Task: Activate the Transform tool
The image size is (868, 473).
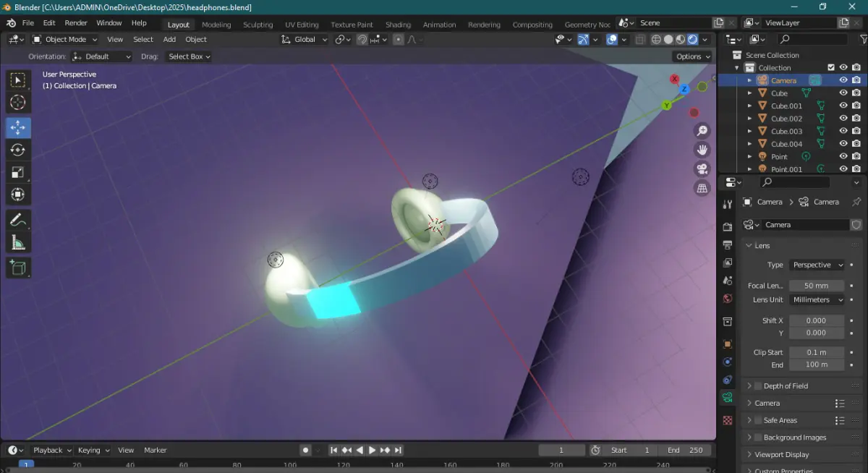Action: [x=18, y=195]
